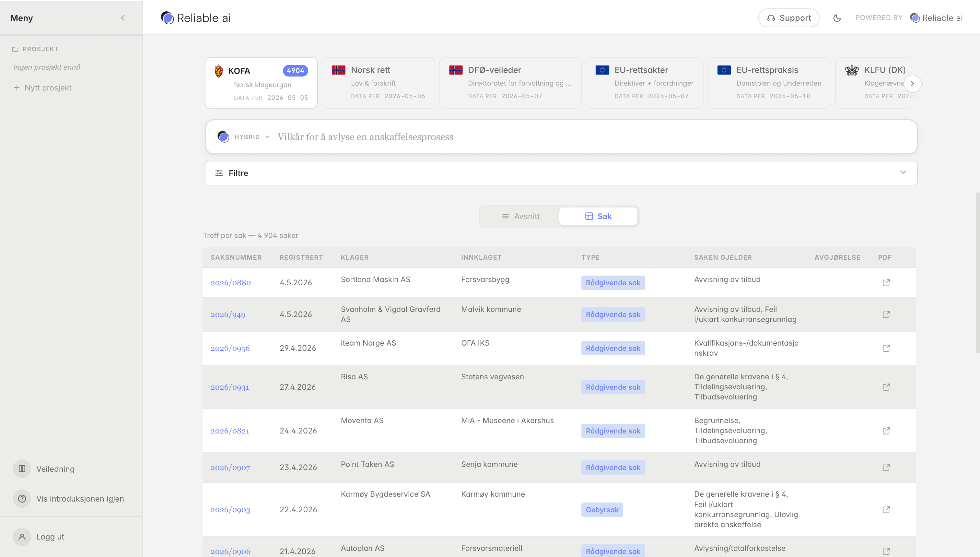Image resolution: width=980 pixels, height=557 pixels.
Task: Click the Sak table view icon
Action: [x=589, y=217]
